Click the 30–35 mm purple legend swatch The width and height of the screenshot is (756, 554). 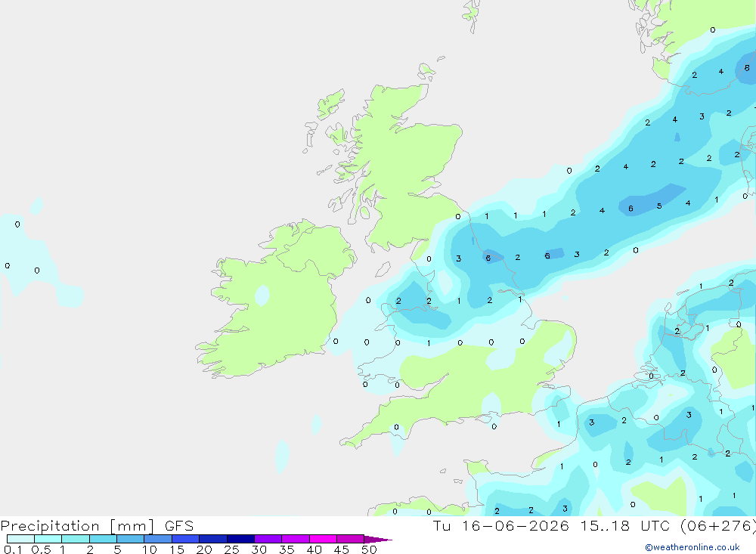tap(268, 539)
